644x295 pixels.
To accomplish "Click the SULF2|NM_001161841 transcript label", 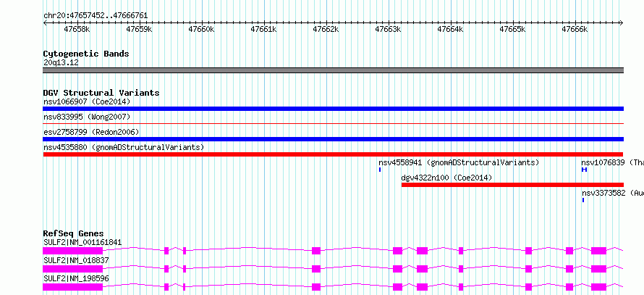I will (x=82, y=242).
